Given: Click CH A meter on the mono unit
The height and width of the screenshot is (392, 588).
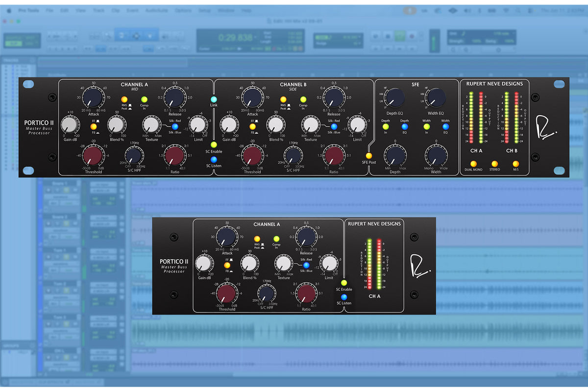Looking at the screenshot, I should [374, 265].
